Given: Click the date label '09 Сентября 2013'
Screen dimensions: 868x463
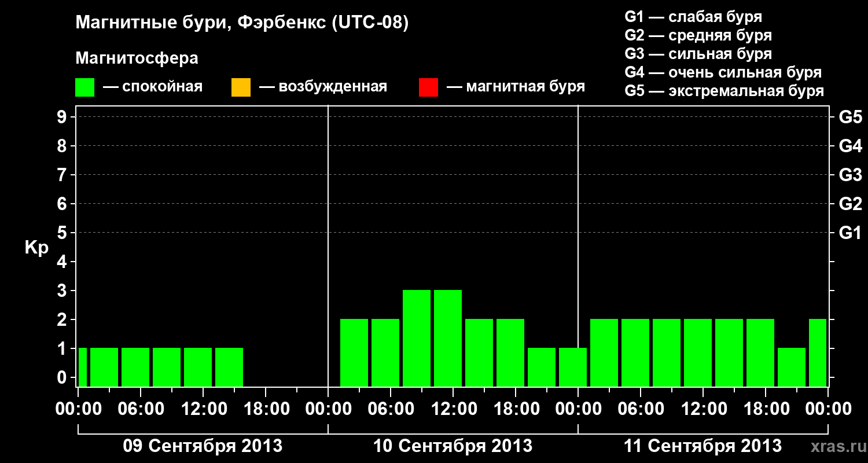Looking at the screenshot, I should coord(203,446).
